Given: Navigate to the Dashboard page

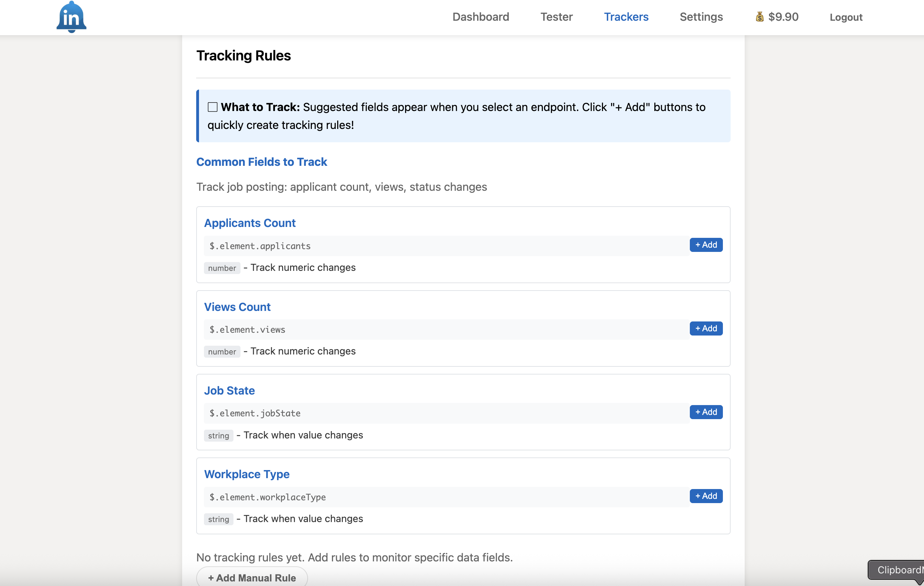Looking at the screenshot, I should coord(481,17).
